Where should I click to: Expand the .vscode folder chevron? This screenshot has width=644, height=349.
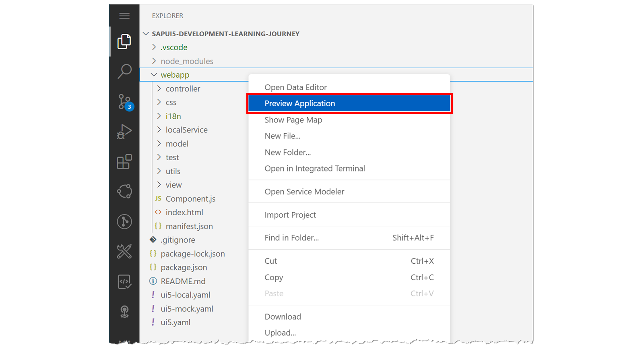click(x=154, y=47)
